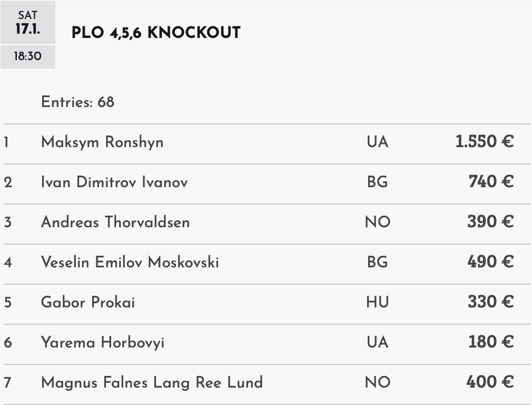This screenshot has height=405, width=532.
Task: Select player Yarema Horbovyi
Action: pos(103,342)
